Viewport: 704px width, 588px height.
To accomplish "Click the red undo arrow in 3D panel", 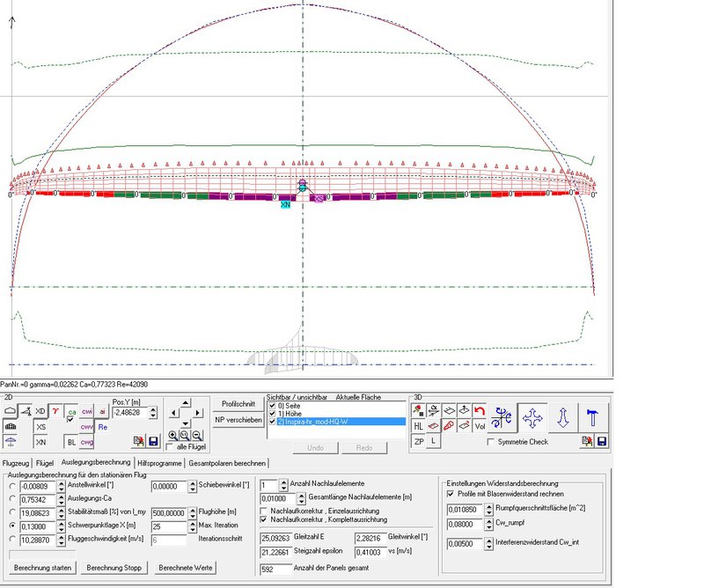I will click(x=480, y=410).
